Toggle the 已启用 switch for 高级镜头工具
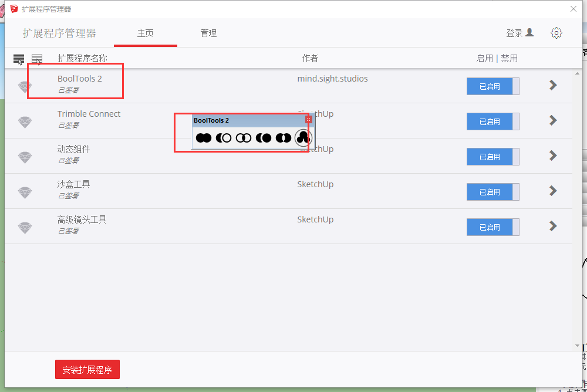Screen dimensions: 587x392 pos(492,227)
